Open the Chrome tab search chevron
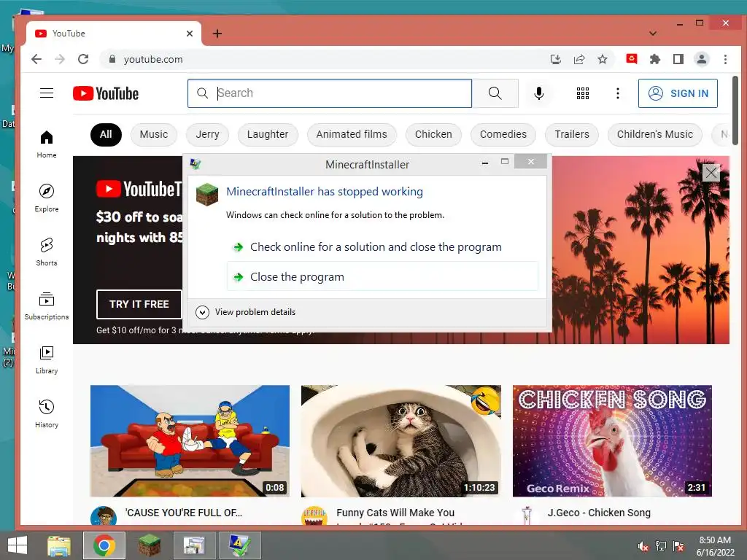The image size is (747, 560). (x=653, y=34)
